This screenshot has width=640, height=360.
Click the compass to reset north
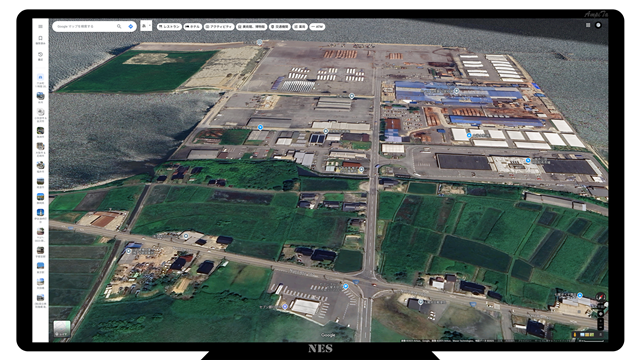pos(601,297)
